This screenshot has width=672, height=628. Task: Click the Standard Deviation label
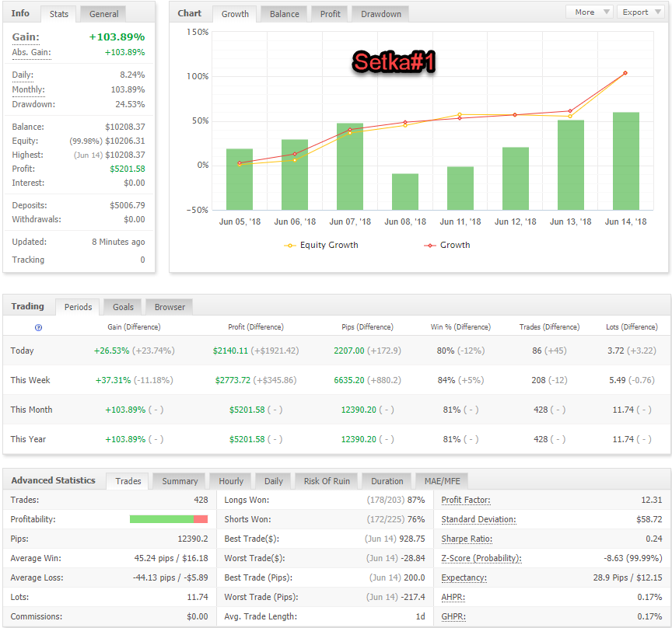pos(478,519)
